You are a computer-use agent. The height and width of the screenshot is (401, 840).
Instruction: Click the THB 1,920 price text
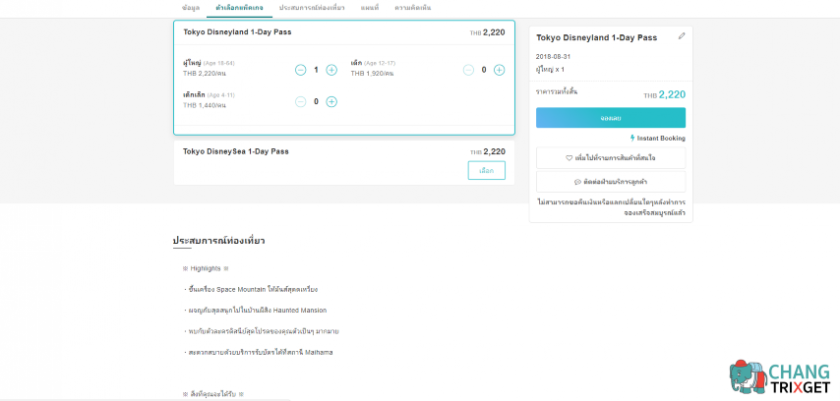372,73
